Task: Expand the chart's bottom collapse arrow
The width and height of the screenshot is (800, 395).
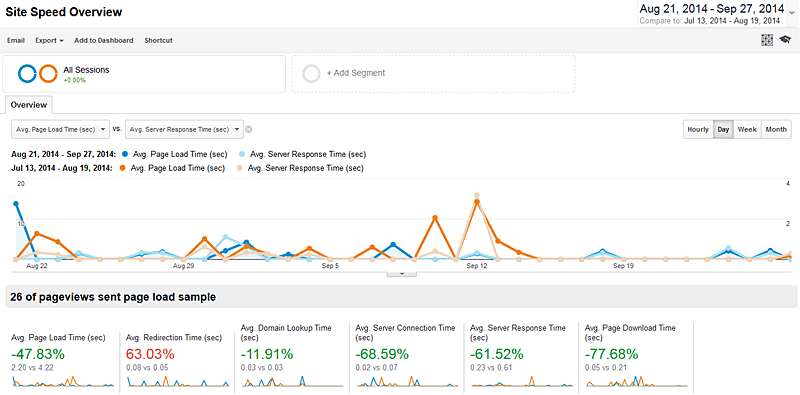Action: click(402, 274)
